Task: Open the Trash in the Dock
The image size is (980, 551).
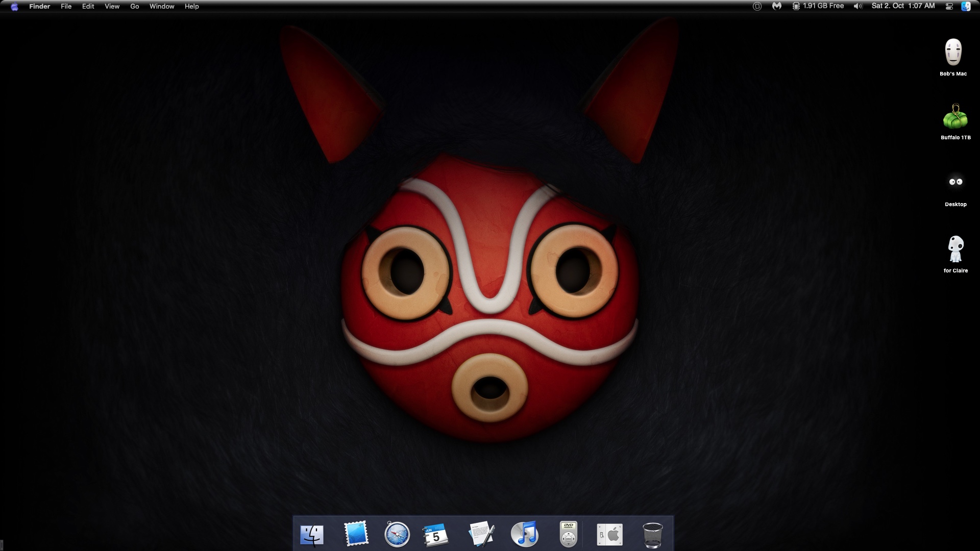Action: pyautogui.click(x=653, y=535)
